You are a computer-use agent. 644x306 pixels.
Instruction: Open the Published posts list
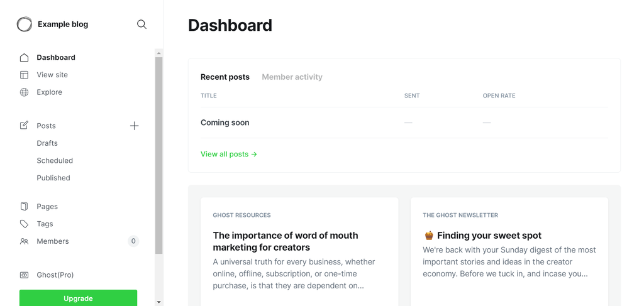[x=53, y=178]
